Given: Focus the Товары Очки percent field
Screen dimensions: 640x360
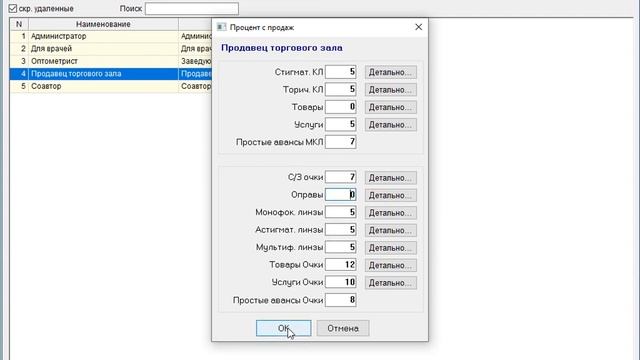Looking at the screenshot, I should [341, 265].
